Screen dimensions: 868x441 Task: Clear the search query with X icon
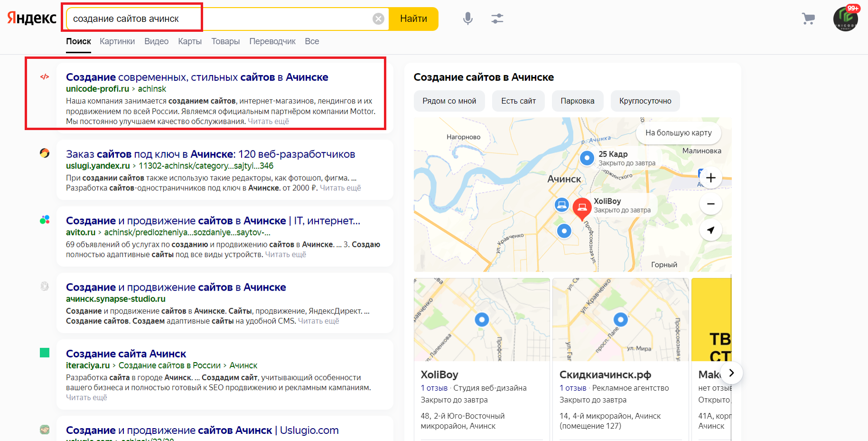[x=378, y=19]
